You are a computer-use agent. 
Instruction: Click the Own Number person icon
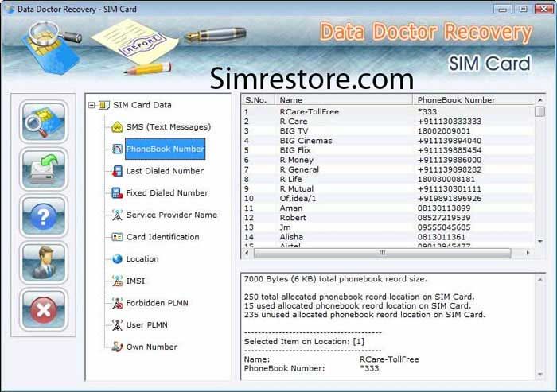point(117,347)
